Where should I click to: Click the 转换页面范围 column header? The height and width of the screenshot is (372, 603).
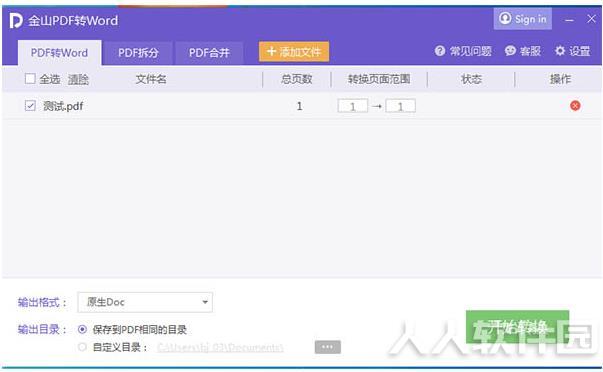click(x=379, y=79)
